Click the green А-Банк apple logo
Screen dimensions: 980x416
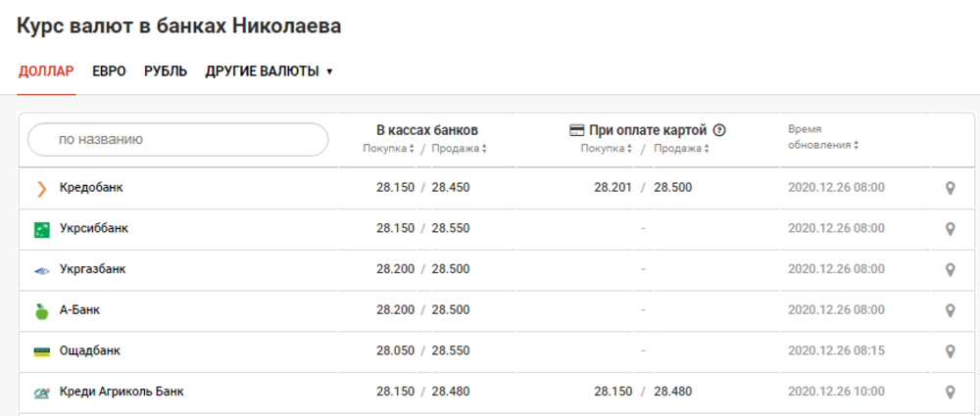click(41, 310)
